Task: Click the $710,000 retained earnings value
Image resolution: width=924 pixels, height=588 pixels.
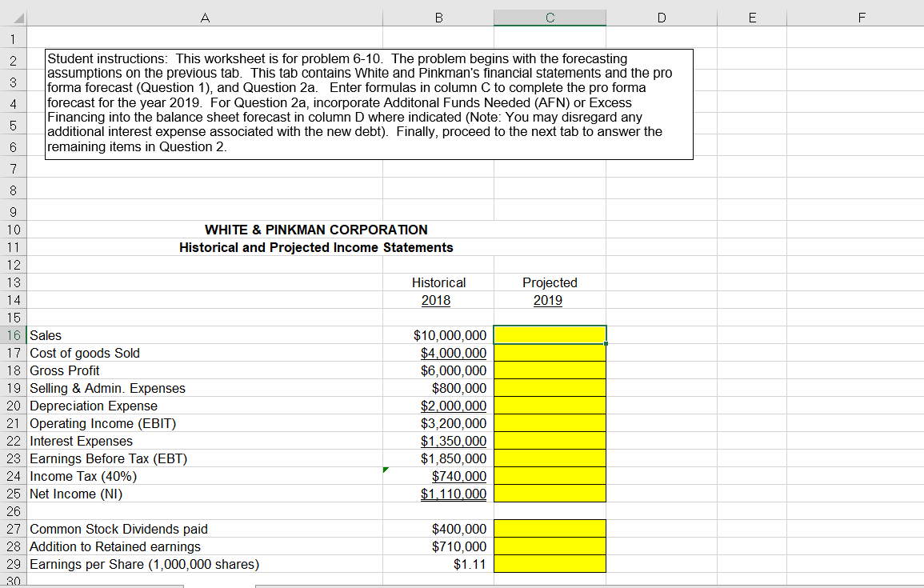Action: (x=459, y=546)
